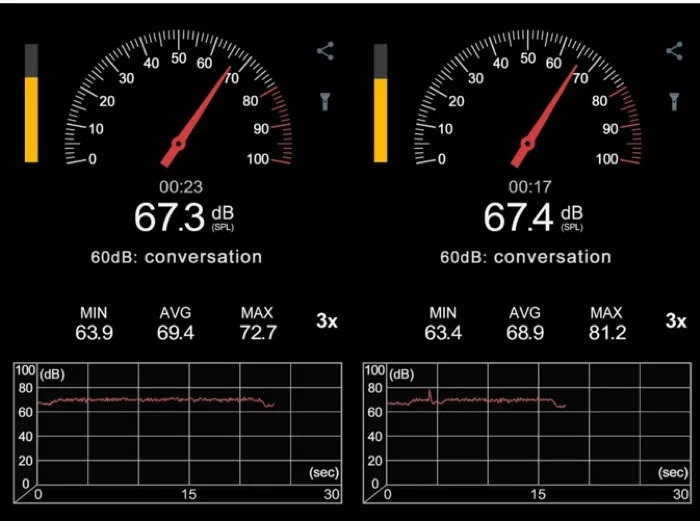
Task: Click the 00:17 elapsed timer
Action: (530, 187)
